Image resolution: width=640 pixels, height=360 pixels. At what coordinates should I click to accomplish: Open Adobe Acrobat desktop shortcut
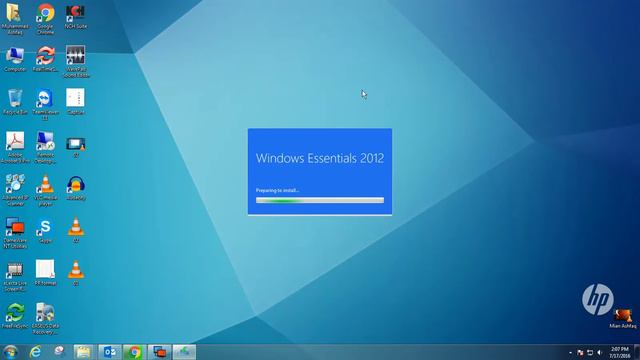(15, 147)
